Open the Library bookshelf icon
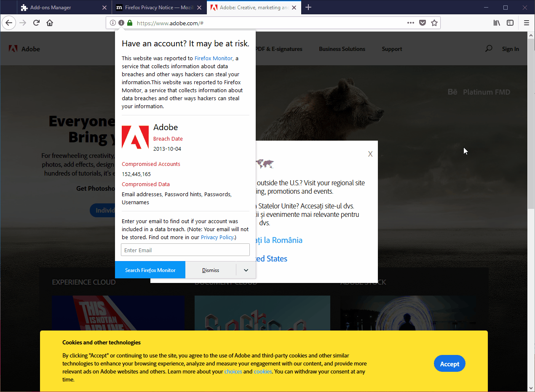The width and height of the screenshot is (535, 392). (x=497, y=23)
